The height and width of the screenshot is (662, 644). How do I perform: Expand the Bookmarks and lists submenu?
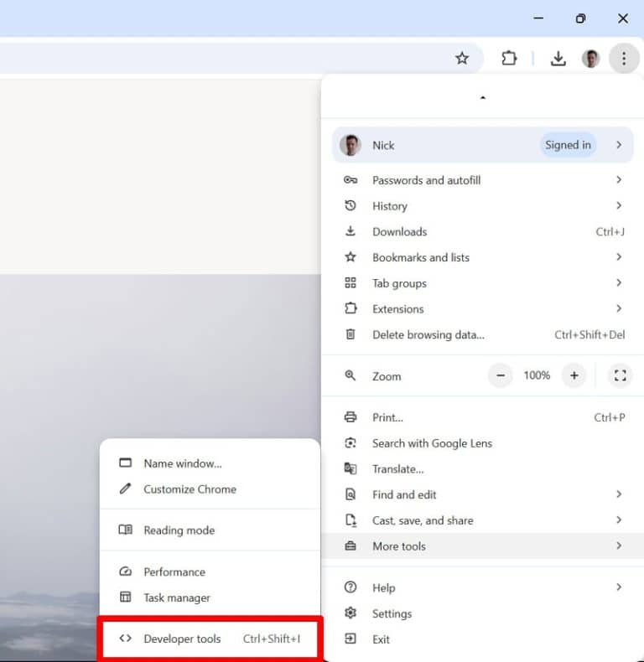[482, 257]
